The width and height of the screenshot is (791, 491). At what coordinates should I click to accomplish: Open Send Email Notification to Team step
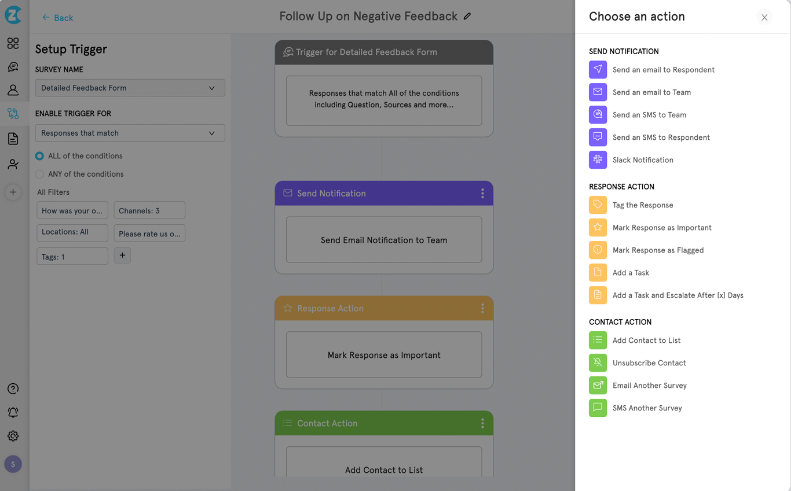(x=384, y=240)
